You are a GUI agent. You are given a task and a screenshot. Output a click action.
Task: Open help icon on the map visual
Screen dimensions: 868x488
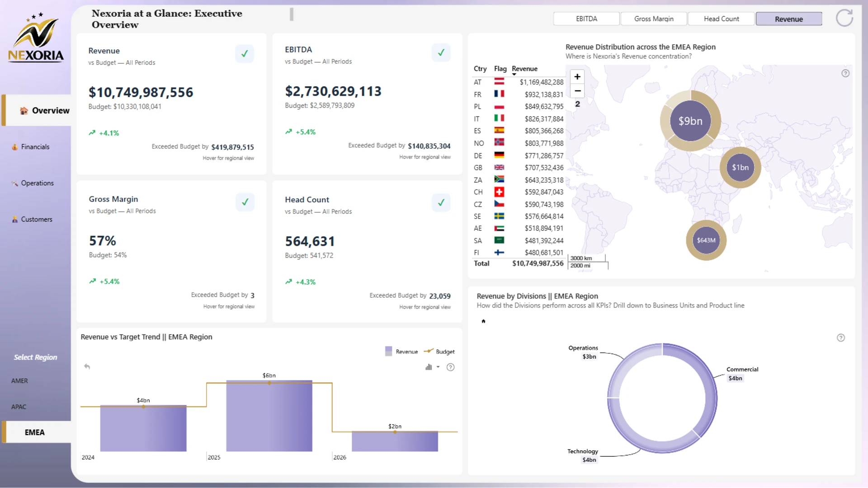(x=845, y=73)
